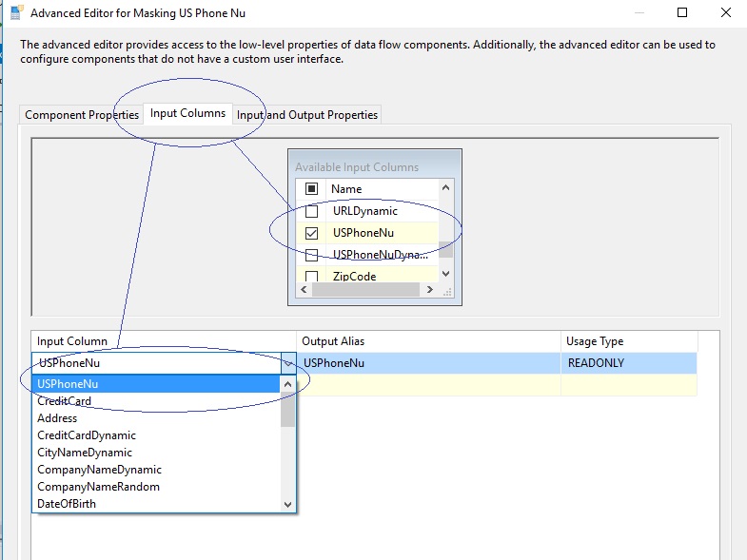This screenshot has height=560, width=747.
Task: Click right arrow of horizontal scrollbar in column list
Action: 430,290
